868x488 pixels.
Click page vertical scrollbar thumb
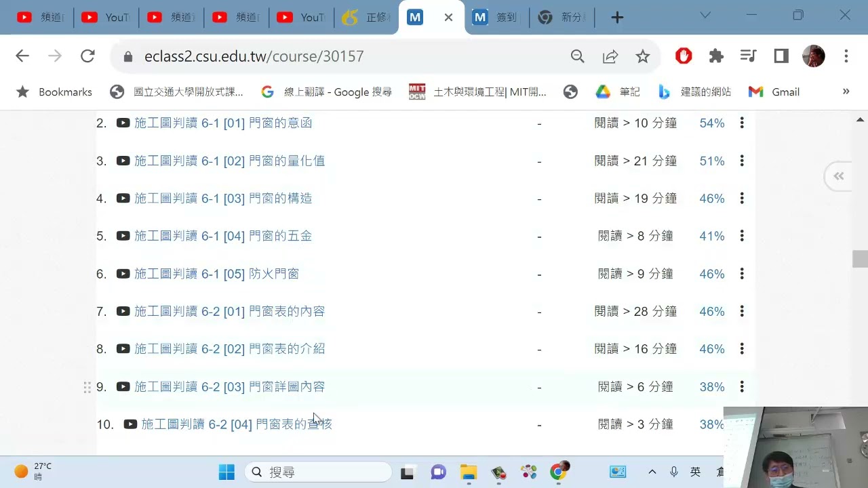[860, 259]
